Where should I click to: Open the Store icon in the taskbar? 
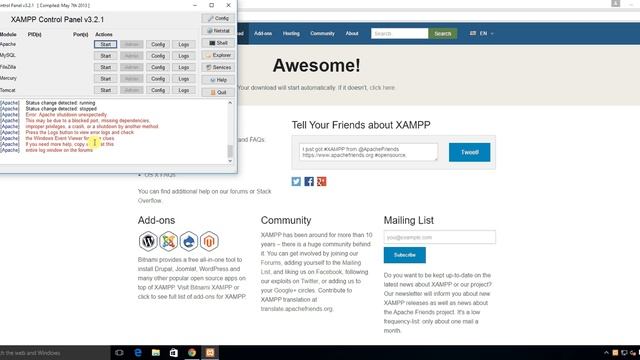pyautogui.click(x=174, y=353)
